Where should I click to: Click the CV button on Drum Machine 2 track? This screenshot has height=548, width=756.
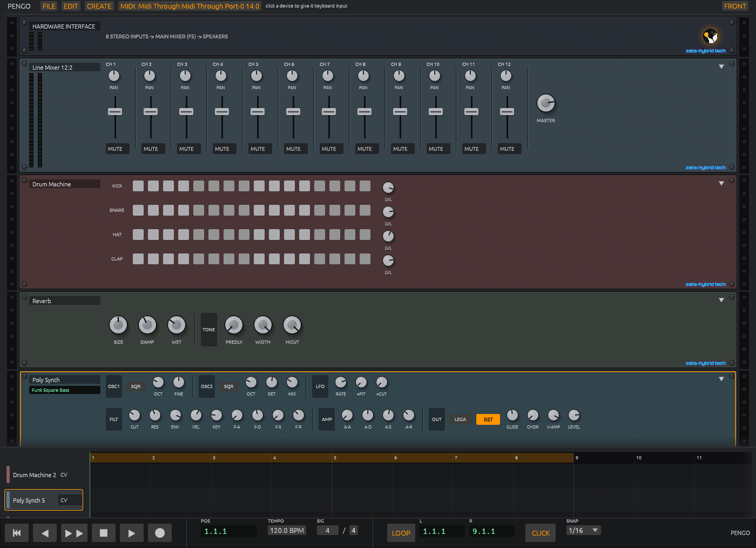(x=64, y=475)
